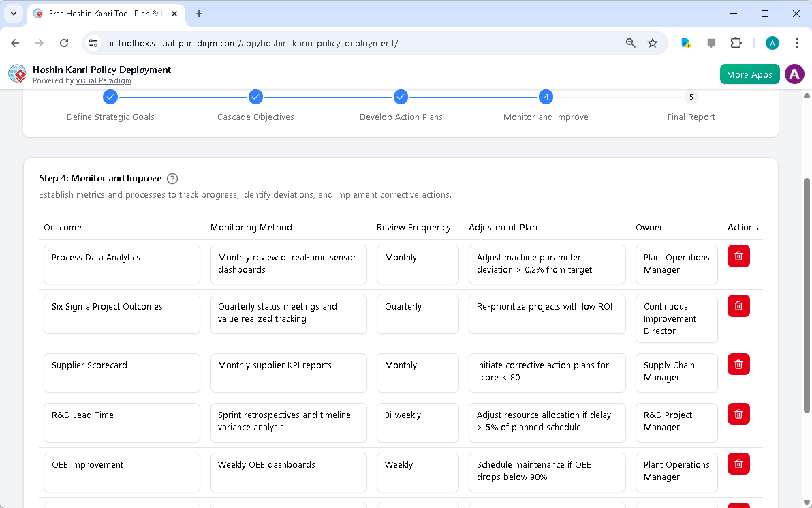Delete the R&D Lead Time row
812x508 pixels.
(738, 414)
